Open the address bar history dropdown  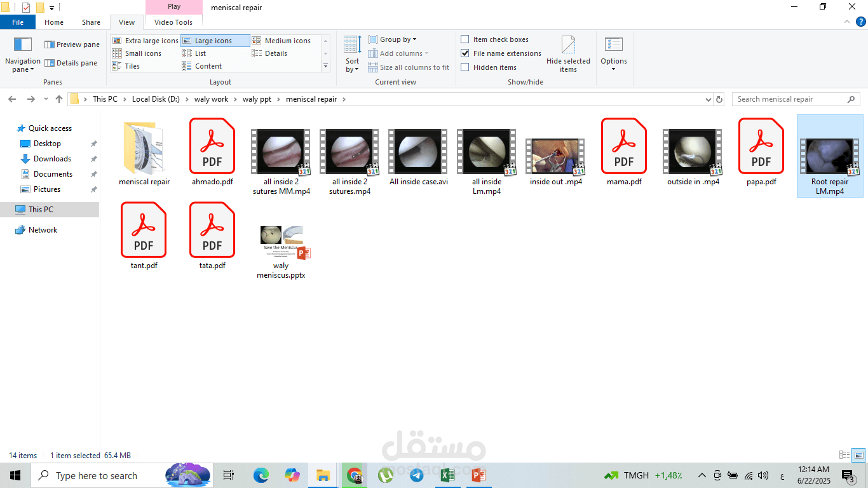[709, 100]
